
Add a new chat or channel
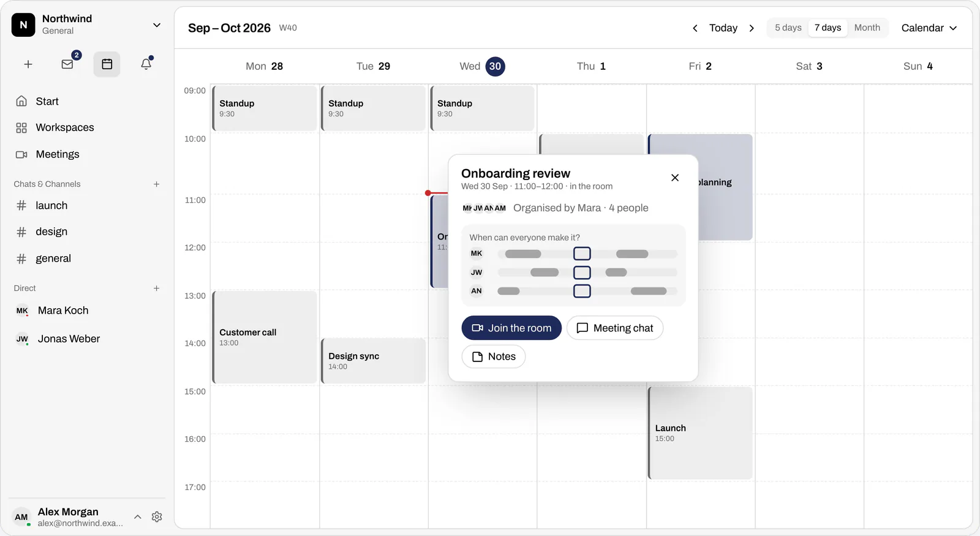(157, 184)
